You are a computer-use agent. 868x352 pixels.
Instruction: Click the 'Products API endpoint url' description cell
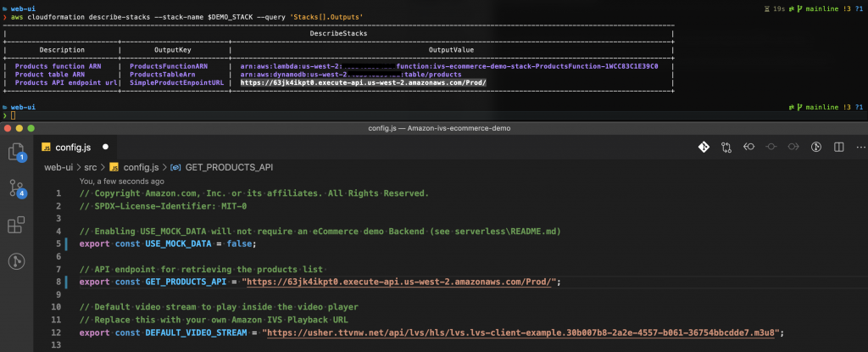coord(66,82)
